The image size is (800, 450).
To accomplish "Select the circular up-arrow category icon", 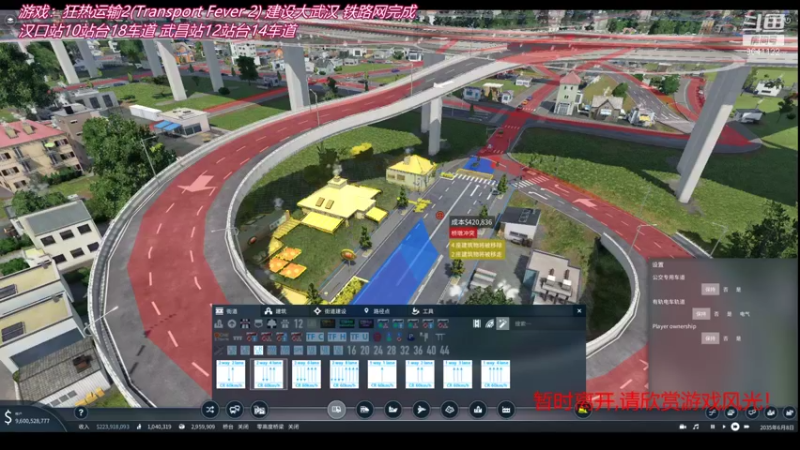I will (x=232, y=323).
